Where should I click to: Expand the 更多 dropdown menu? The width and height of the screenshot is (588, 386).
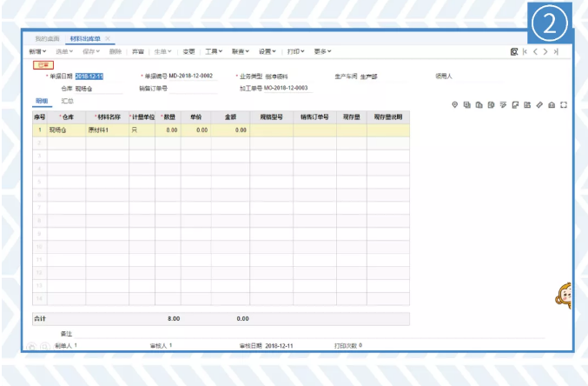[x=322, y=52]
